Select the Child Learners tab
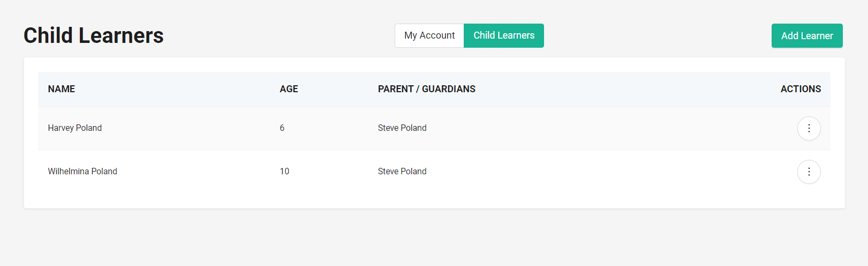This screenshot has height=266, width=868. [x=504, y=35]
